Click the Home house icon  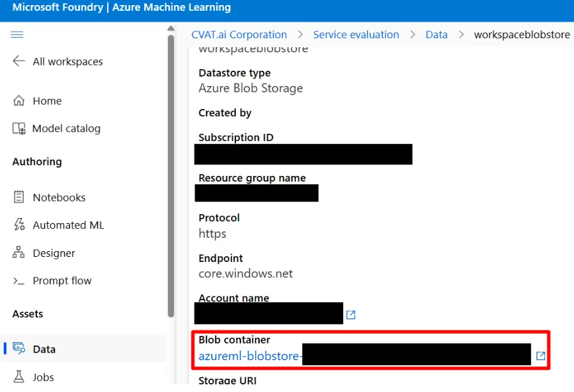(18, 100)
